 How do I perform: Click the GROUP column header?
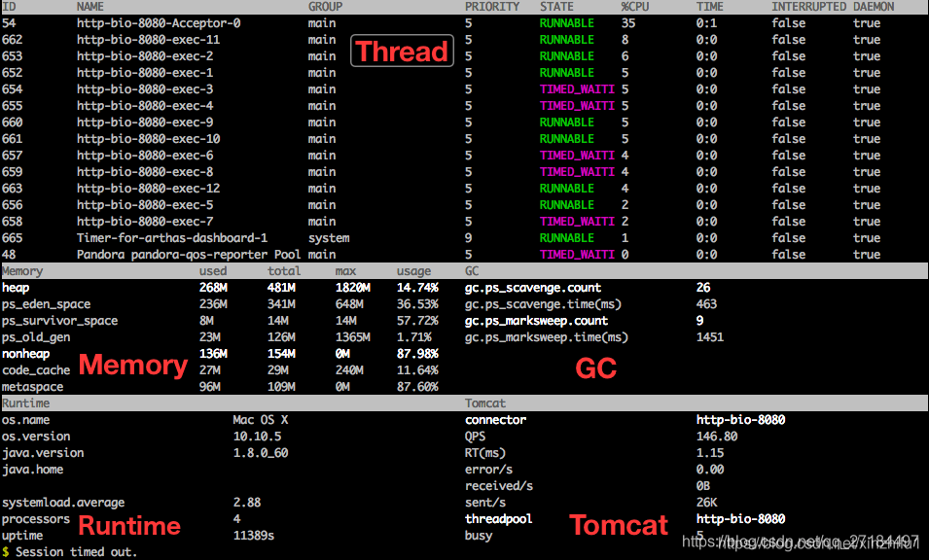325,7
